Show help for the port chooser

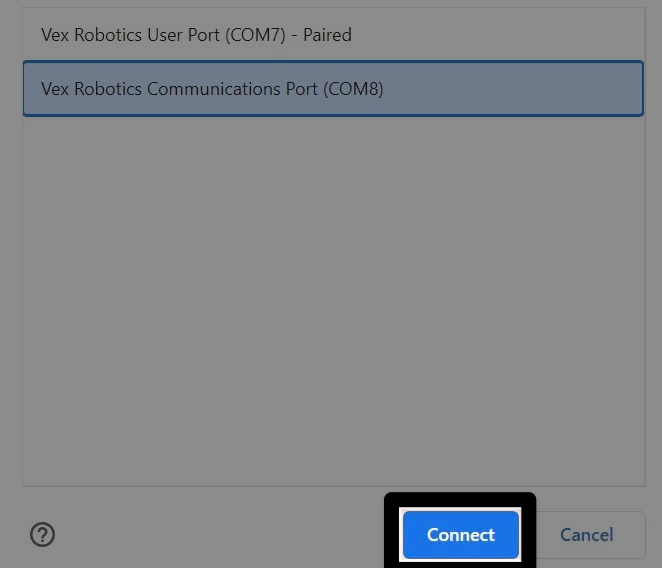tap(42, 535)
